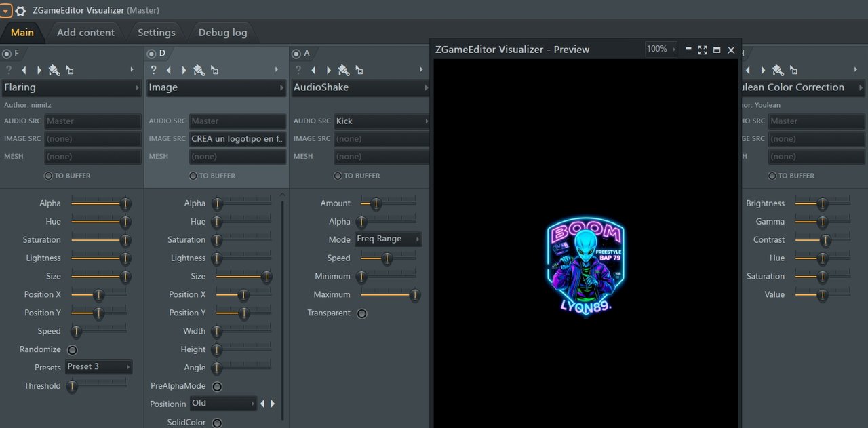Screen dimensions: 868x428
Task: Open the Kick audio source dropdown
Action: tap(382, 121)
